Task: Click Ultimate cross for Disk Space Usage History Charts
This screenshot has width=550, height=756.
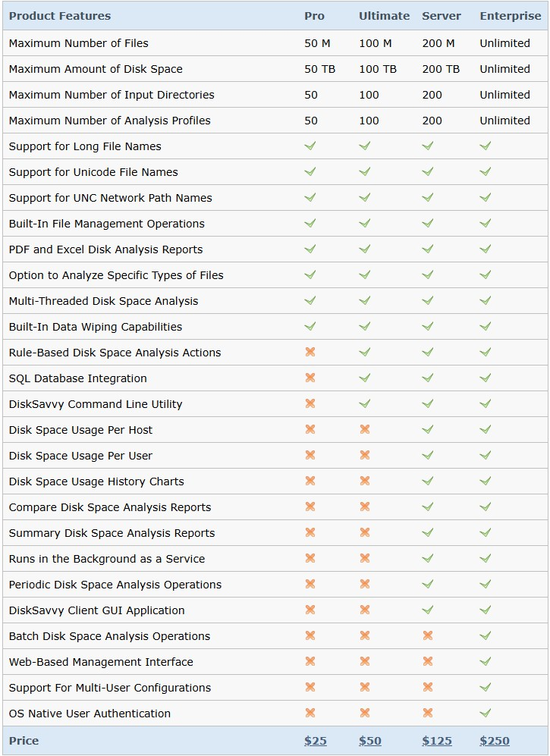Action: (365, 482)
